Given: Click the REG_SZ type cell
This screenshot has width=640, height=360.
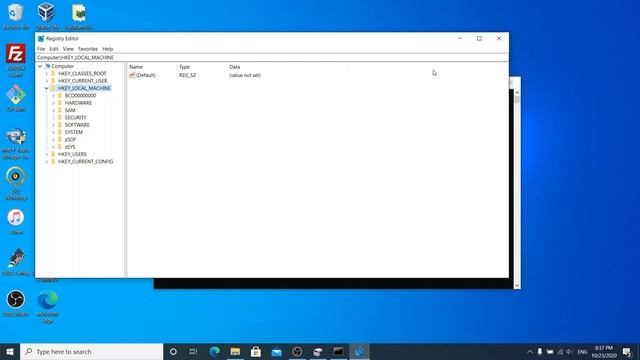Looking at the screenshot, I should tap(187, 75).
